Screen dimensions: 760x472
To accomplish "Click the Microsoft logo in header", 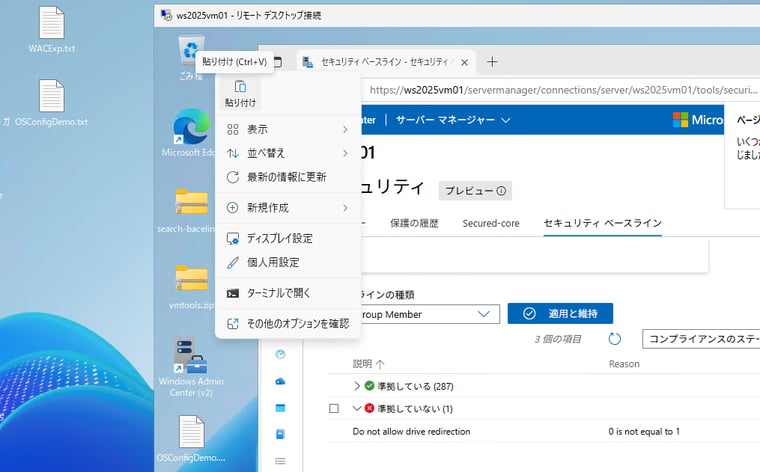I will 680,120.
